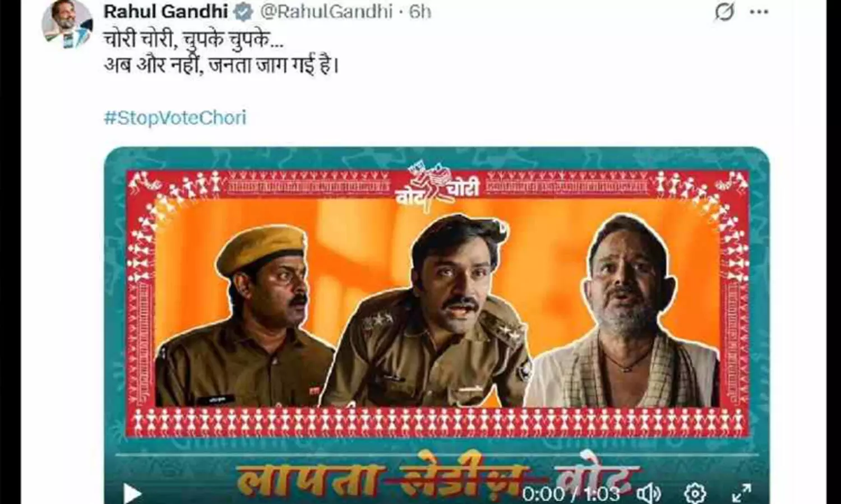Screen dimensions: 841x504
Task: Click the वोट चोरी logo atop the video
Action: (x=437, y=187)
